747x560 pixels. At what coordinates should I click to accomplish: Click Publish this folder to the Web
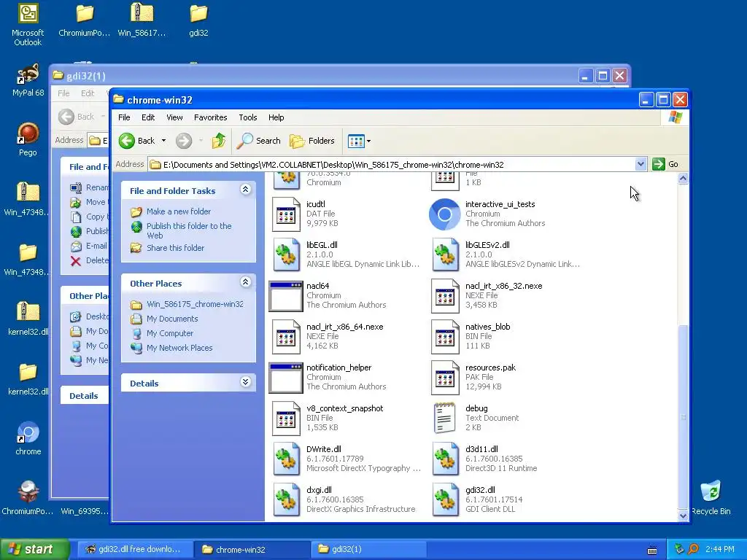pyautogui.click(x=189, y=230)
